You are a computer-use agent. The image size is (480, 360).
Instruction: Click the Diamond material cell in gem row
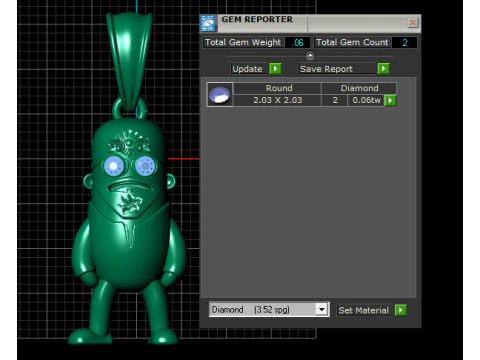(x=359, y=88)
